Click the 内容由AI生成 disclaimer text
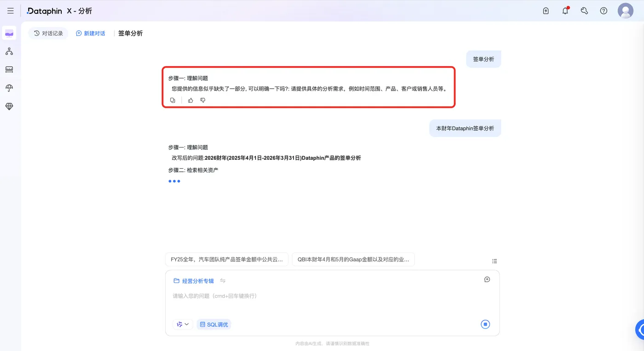 click(332, 344)
